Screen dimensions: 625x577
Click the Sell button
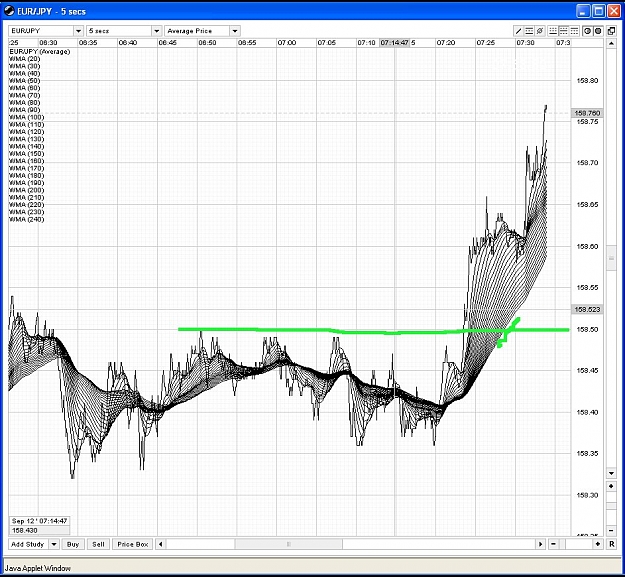[98, 544]
